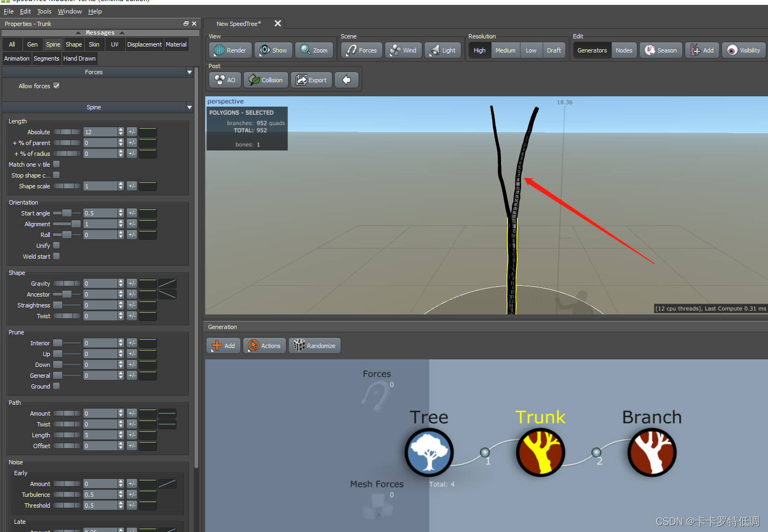The height and width of the screenshot is (532, 768).
Task: Select the Trunk generator node
Action: coord(541,452)
